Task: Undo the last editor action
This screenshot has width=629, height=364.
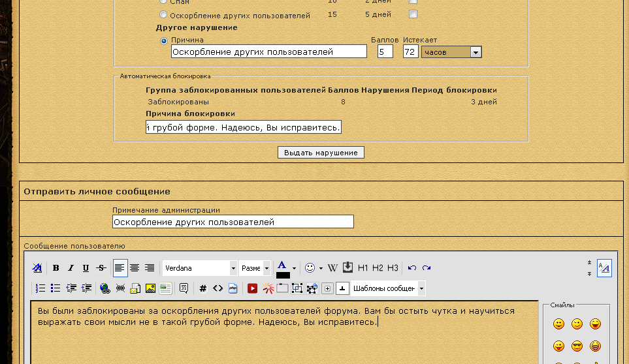Action: (x=411, y=268)
